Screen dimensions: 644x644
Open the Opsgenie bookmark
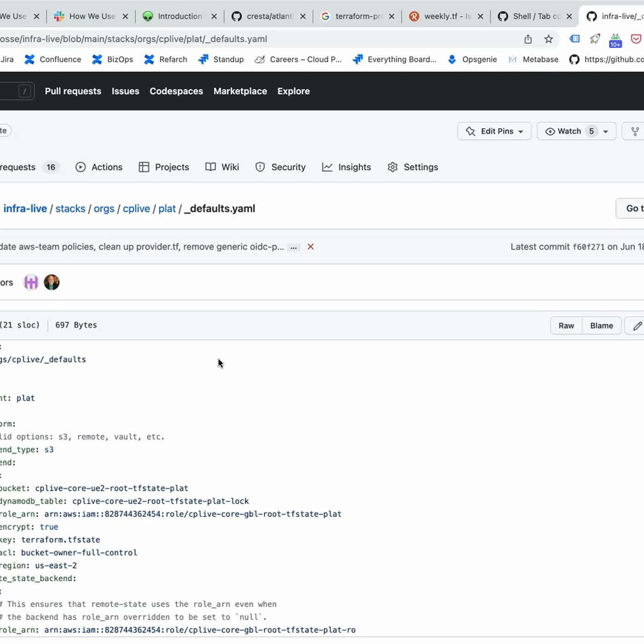point(472,59)
